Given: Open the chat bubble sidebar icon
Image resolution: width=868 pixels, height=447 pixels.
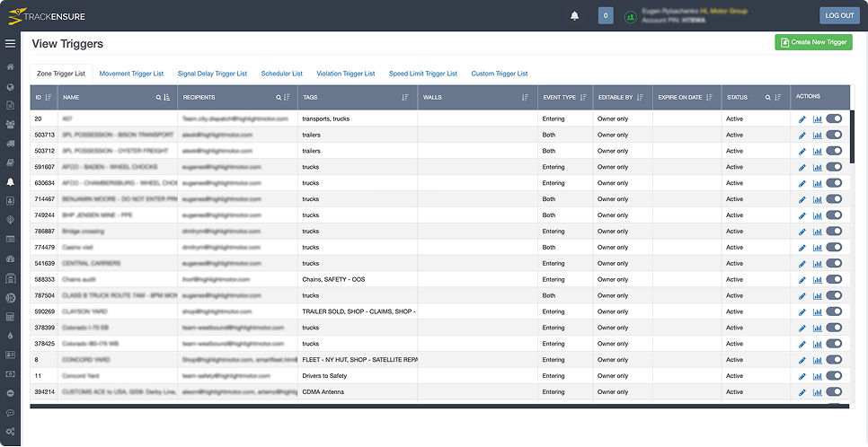Looking at the screenshot, I should tap(10, 413).
